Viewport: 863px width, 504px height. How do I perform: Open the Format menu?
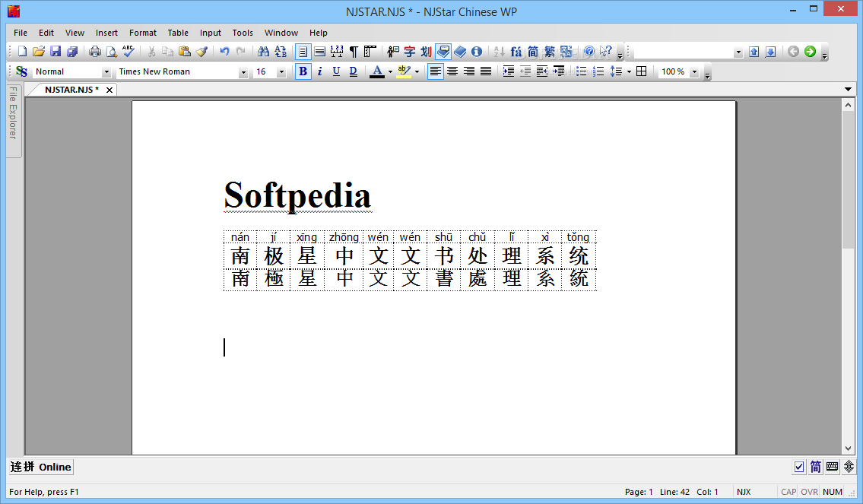[x=143, y=33]
